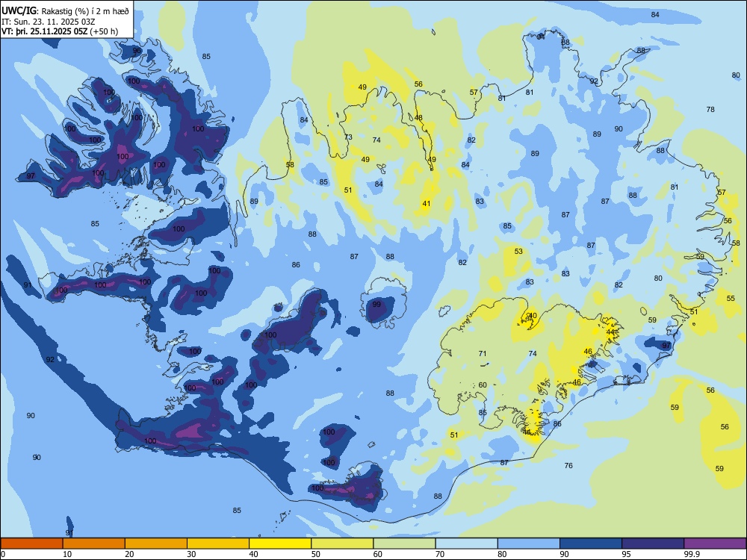Click the humidity value 55 on the map
Screen dimensions: 747x560
(731, 299)
